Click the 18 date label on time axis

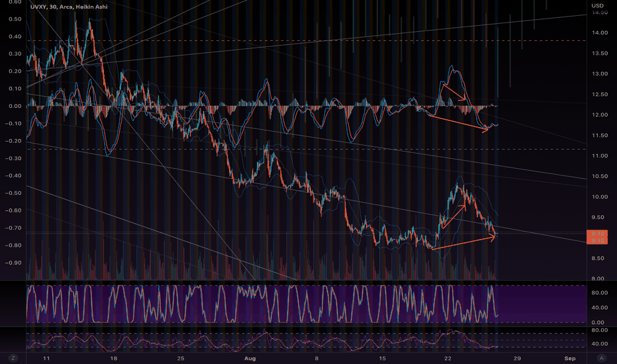114,358
